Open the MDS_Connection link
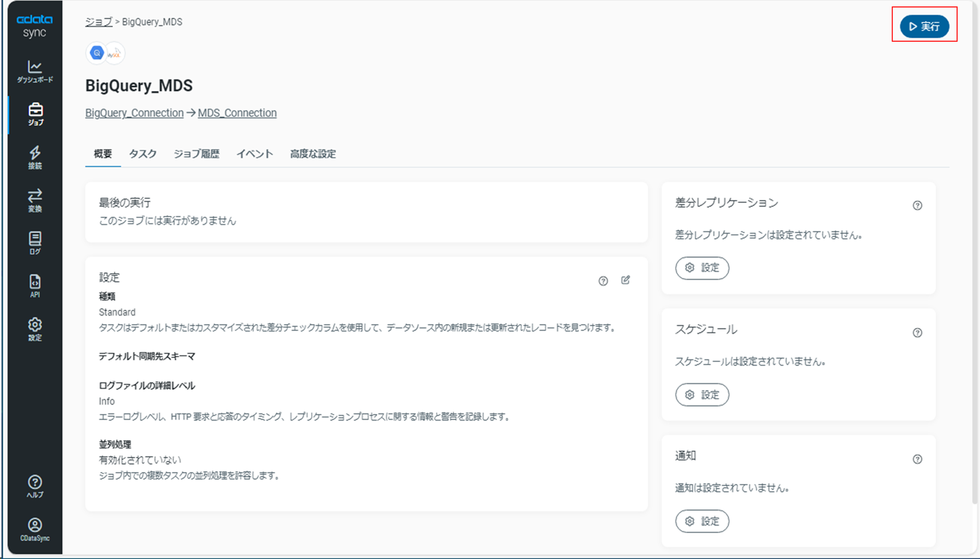Image resolution: width=980 pixels, height=559 pixels. (237, 113)
